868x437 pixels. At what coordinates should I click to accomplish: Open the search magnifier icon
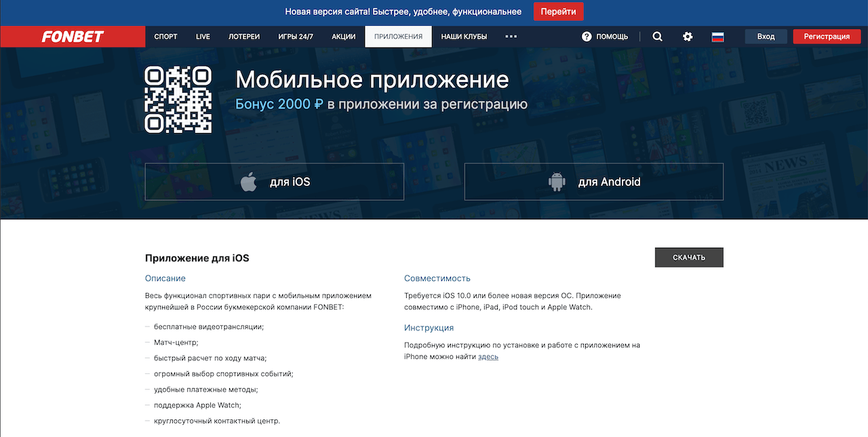pos(657,37)
